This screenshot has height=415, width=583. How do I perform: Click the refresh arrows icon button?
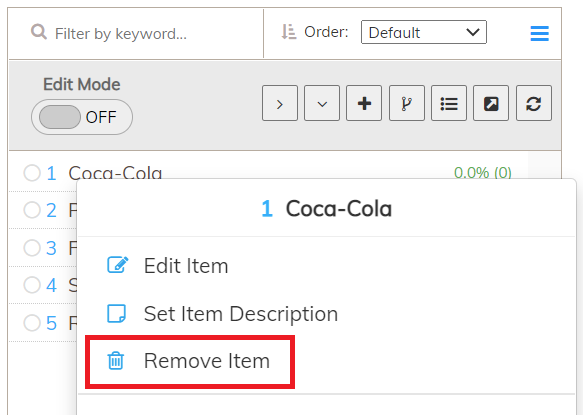[534, 103]
